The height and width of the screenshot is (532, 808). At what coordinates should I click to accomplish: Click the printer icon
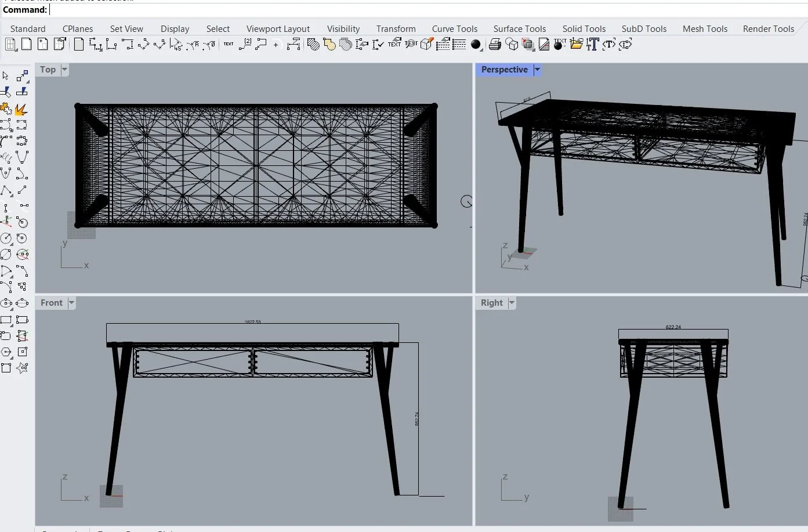[495, 45]
